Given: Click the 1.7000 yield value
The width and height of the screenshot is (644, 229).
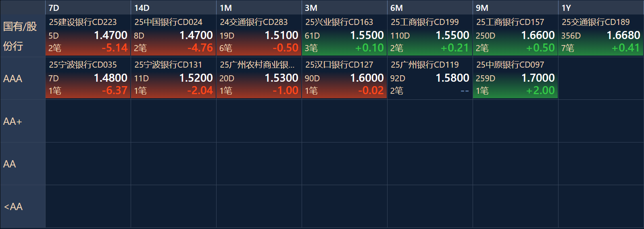Looking at the screenshot, I should pyautogui.click(x=538, y=78).
